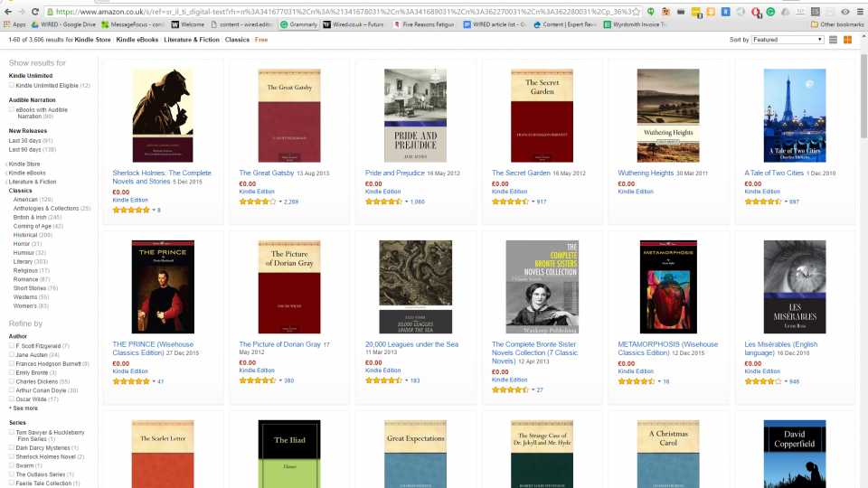Check eBooks with Audible Narration filter
This screenshot has height=488, width=868.
[12, 109]
